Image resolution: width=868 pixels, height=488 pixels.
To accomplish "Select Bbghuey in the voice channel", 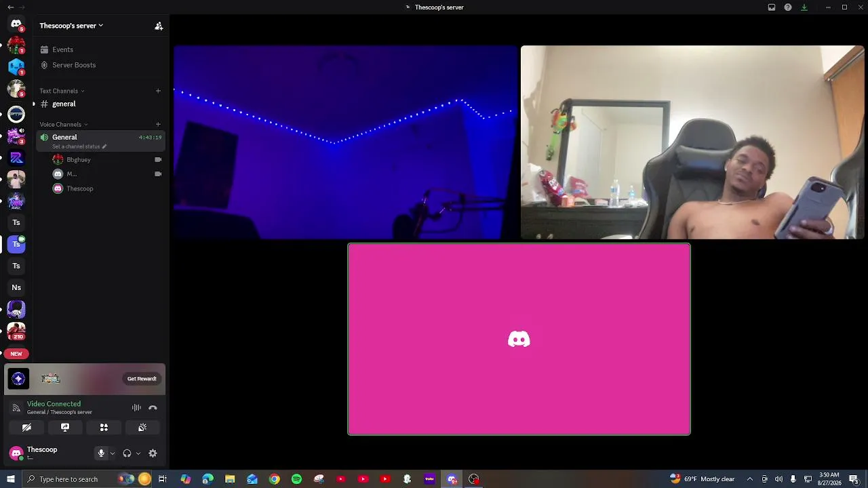I will coord(79,160).
